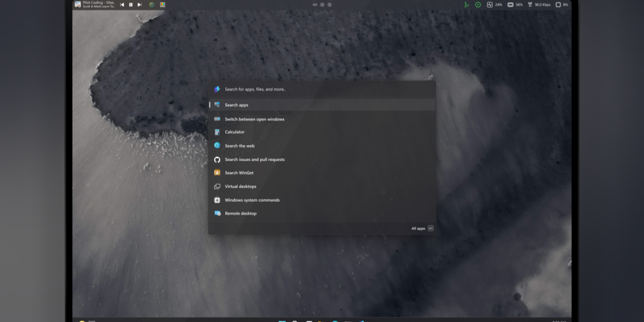Click the All apps button
The image size is (644, 322).
[x=418, y=228]
